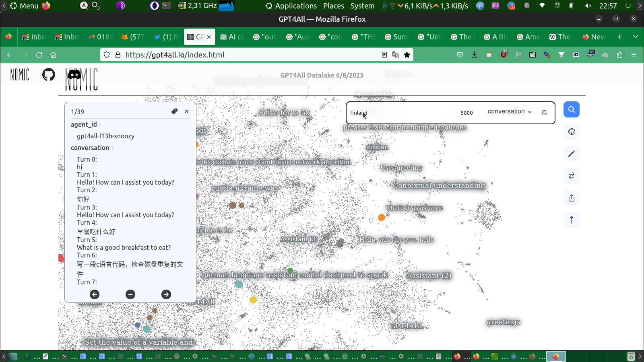Select the pencil edit tool
Viewport: 644px width, 362px height.
point(571,154)
